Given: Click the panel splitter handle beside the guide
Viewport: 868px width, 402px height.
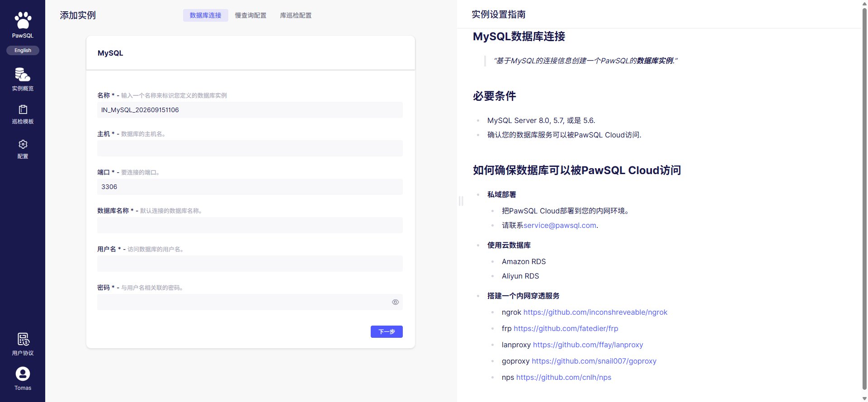Looking at the screenshot, I should click(x=461, y=201).
